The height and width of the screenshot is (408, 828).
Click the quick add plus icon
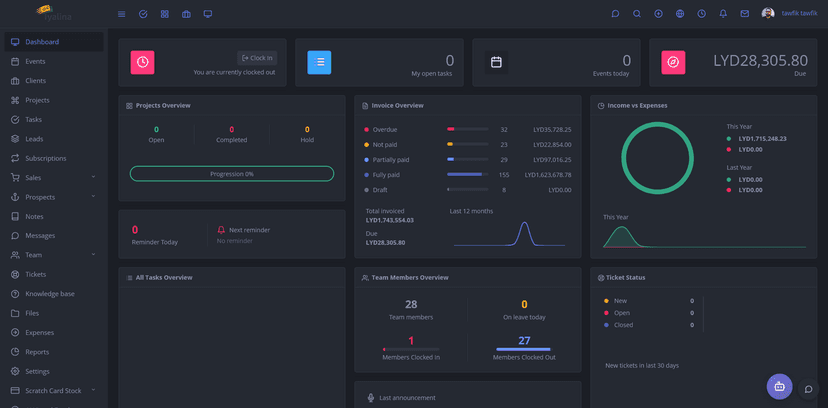coord(658,14)
